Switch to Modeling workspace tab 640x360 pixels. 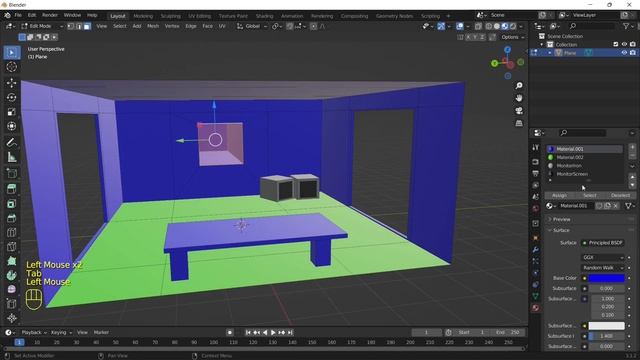click(x=143, y=16)
